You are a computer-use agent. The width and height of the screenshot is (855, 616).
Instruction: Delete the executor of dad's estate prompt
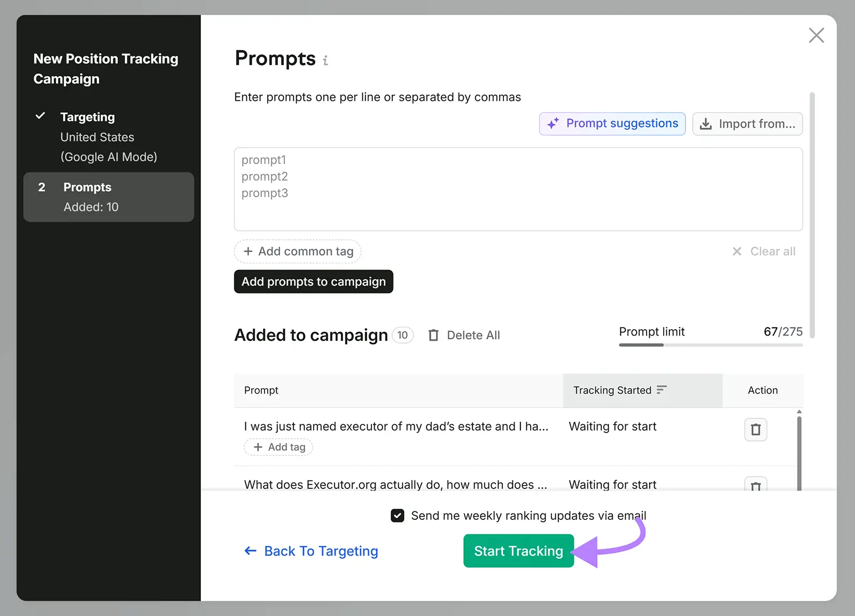[x=756, y=430]
